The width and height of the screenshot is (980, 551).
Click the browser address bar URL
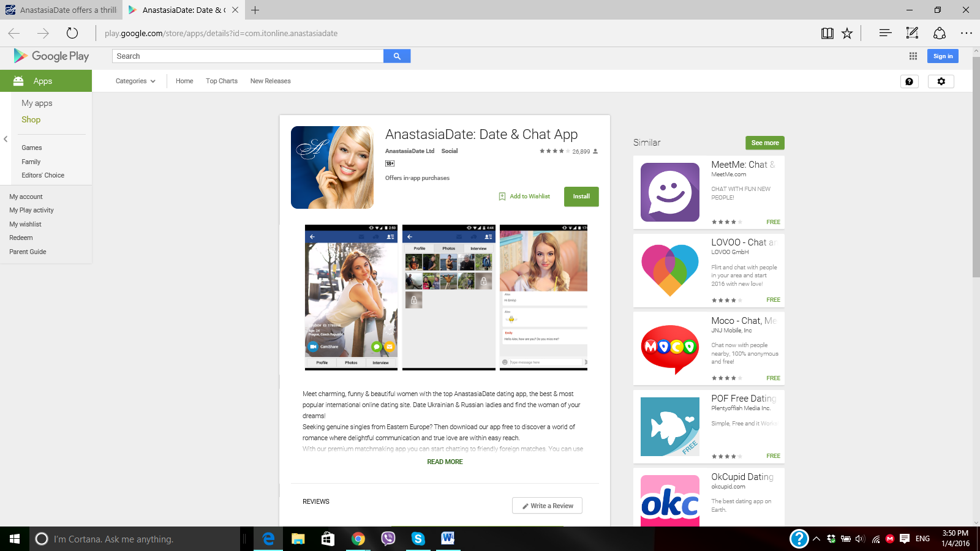[x=221, y=34]
